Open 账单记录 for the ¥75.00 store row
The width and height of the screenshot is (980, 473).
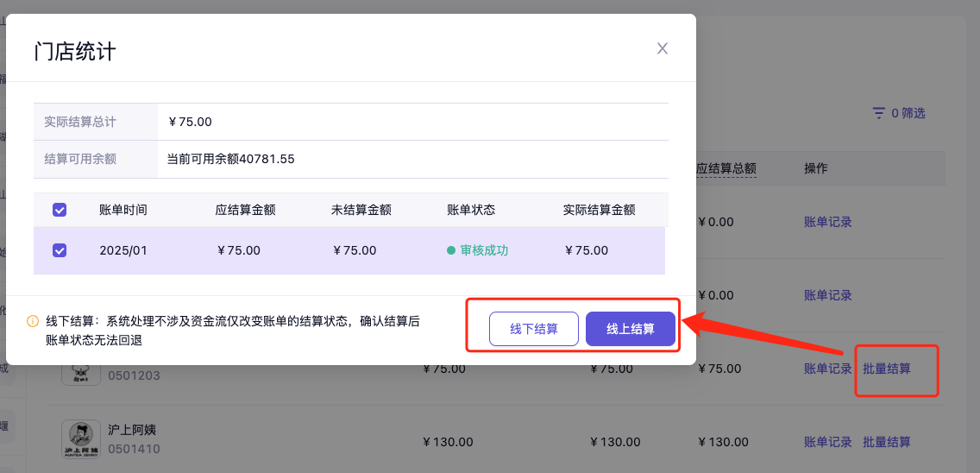827,369
